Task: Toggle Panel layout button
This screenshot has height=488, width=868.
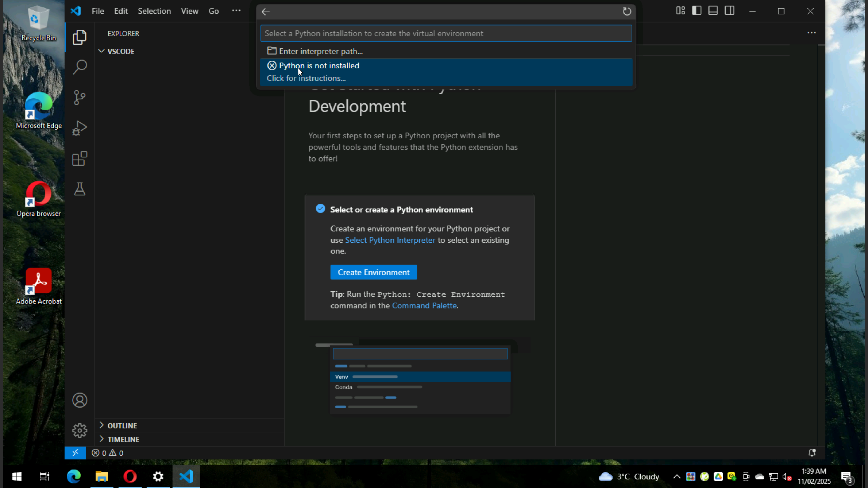Action: pyautogui.click(x=713, y=11)
